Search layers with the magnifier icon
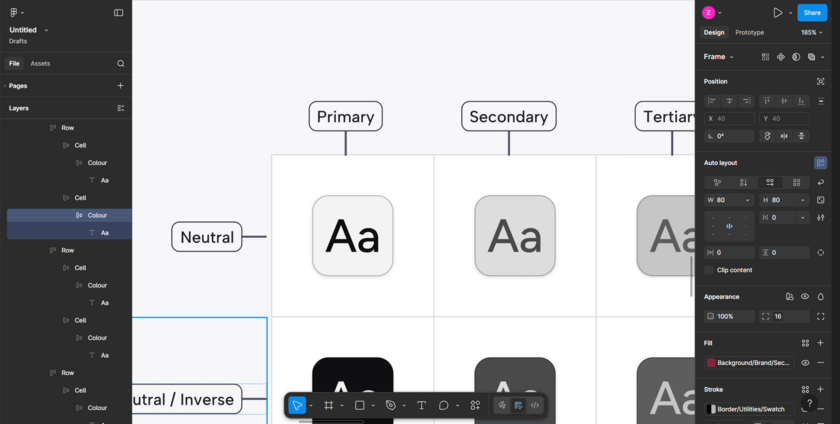 120,63
